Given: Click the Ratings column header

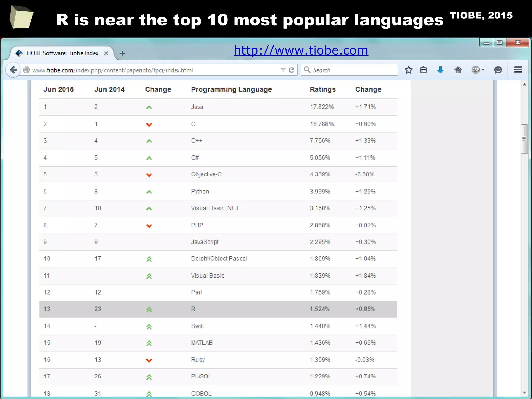Looking at the screenshot, I should (323, 89).
